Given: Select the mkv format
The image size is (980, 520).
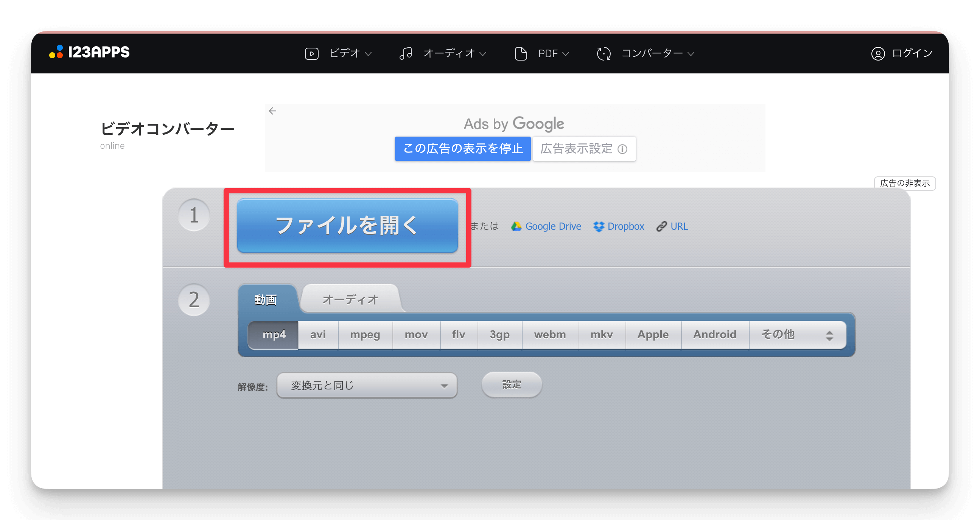Looking at the screenshot, I should (x=602, y=335).
